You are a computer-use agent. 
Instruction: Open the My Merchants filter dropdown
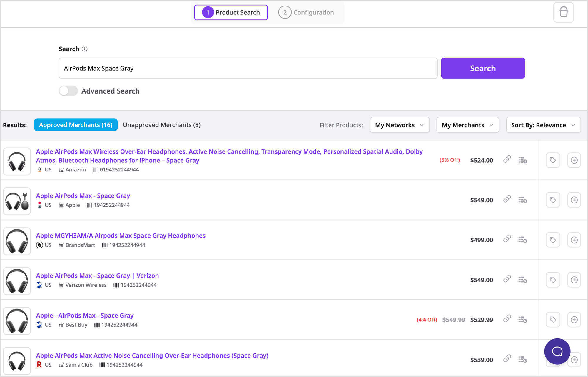(x=467, y=125)
